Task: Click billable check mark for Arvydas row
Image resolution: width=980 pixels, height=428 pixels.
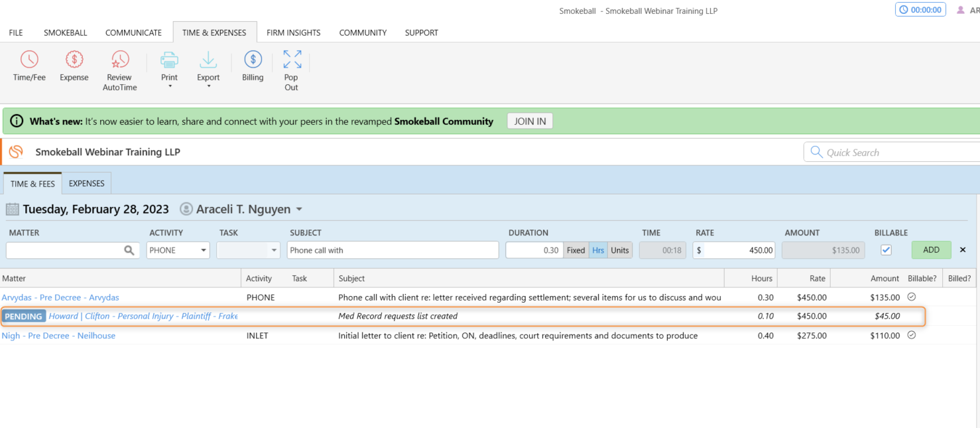Action: tap(912, 297)
